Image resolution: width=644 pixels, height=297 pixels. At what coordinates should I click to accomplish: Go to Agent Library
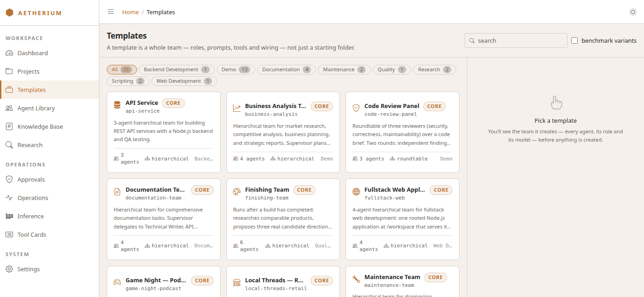point(50,108)
